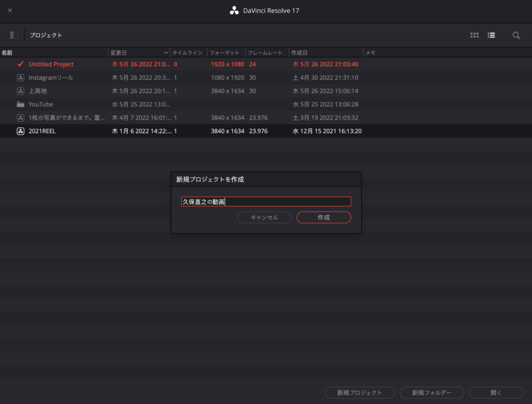Image resolution: width=532 pixels, height=404 pixels.
Task: Select the YouTube folder name
Action: pyautogui.click(x=41, y=104)
